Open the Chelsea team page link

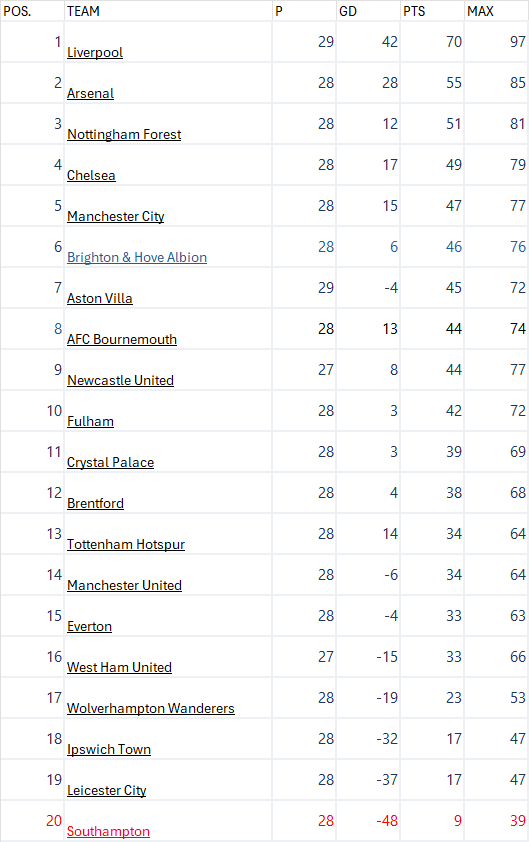[x=91, y=176]
